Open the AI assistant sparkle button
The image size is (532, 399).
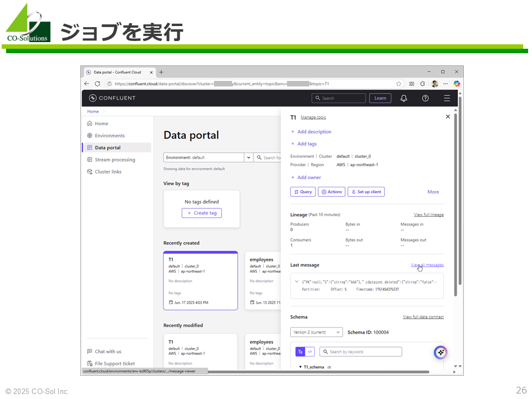coord(441,352)
